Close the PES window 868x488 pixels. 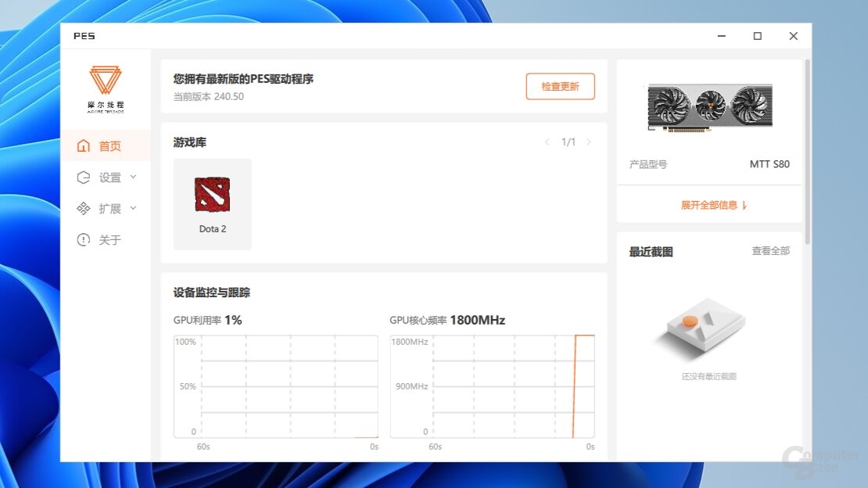point(793,36)
